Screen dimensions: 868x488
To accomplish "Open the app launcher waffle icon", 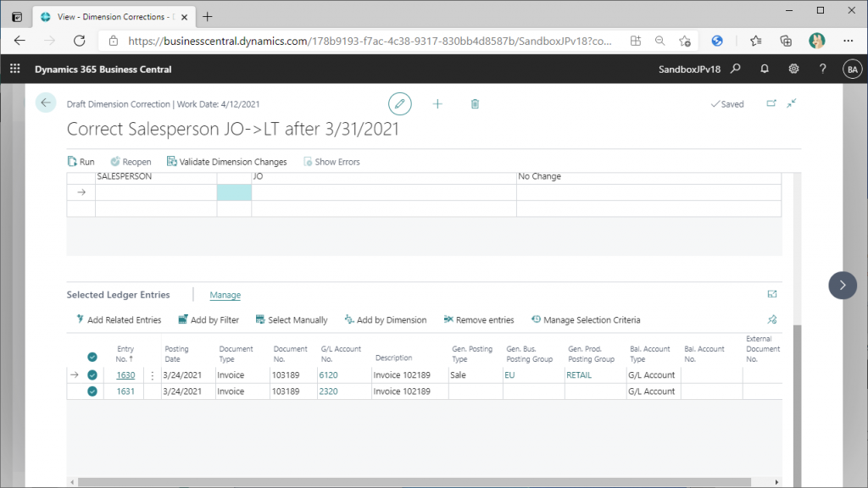I will point(15,69).
